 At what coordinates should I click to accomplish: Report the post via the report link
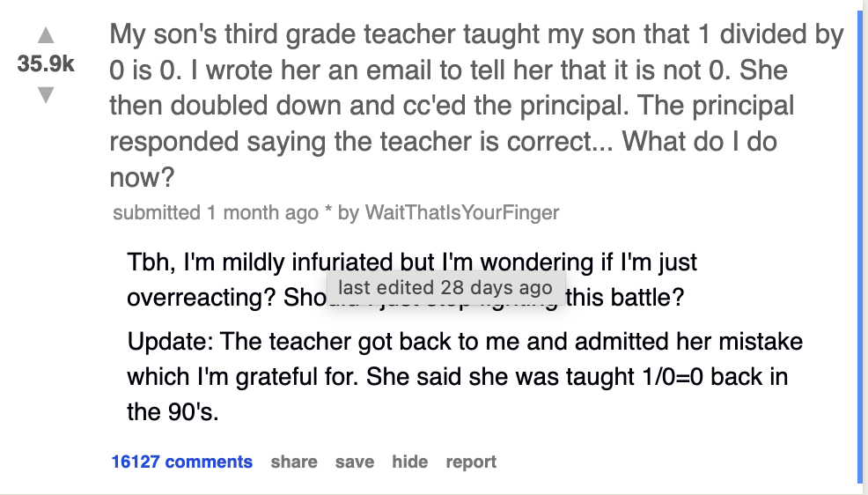point(471,462)
